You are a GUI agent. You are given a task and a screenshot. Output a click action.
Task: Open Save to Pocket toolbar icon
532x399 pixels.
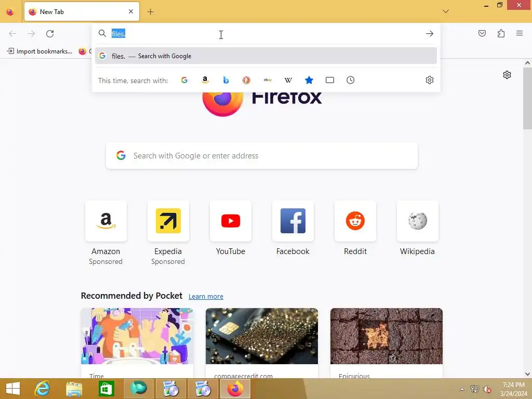tap(482, 33)
